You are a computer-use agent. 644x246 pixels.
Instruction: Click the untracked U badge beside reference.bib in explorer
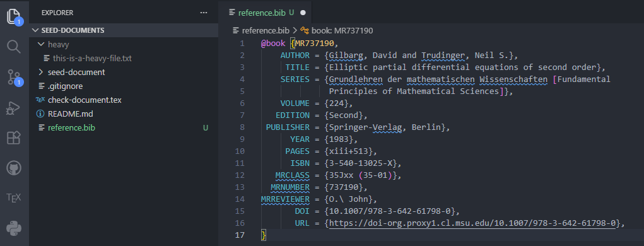click(x=206, y=127)
